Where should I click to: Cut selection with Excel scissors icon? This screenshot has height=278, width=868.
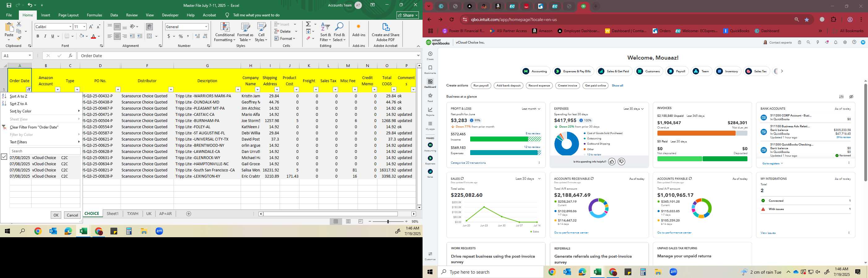[x=19, y=24]
